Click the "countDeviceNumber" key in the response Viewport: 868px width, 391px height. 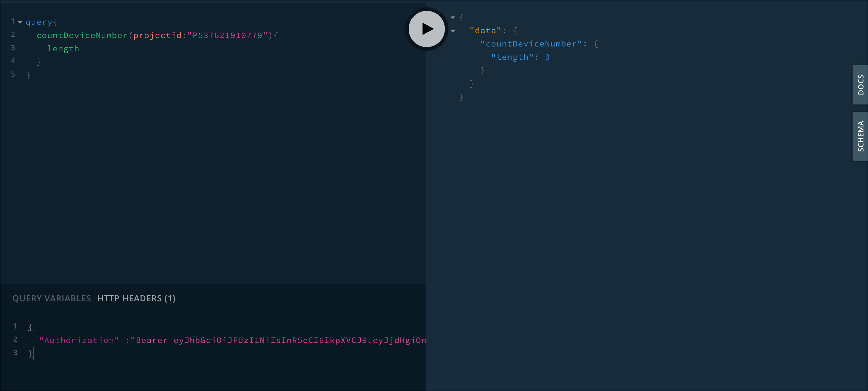click(531, 44)
